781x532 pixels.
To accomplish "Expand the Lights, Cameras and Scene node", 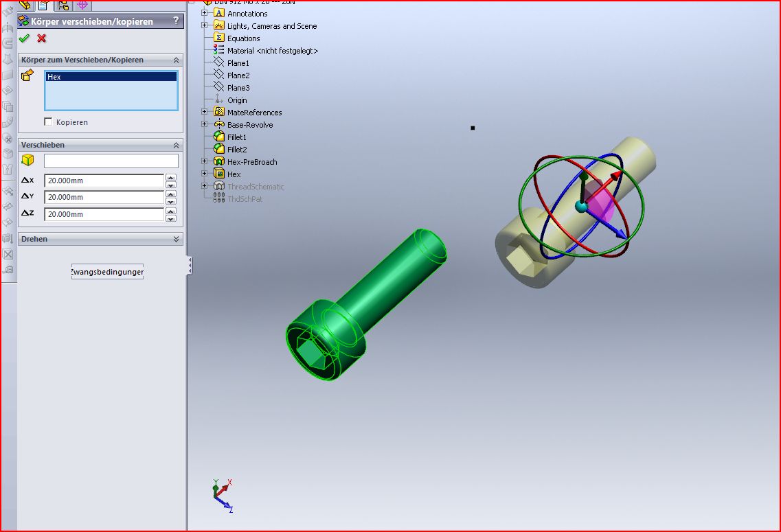I will 204,25.
